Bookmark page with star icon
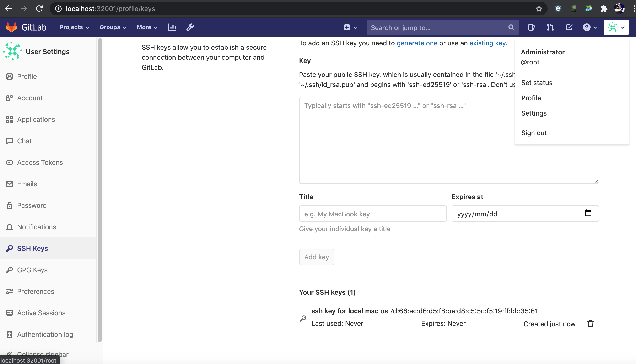Image resolution: width=636 pixels, height=364 pixels. click(x=539, y=9)
